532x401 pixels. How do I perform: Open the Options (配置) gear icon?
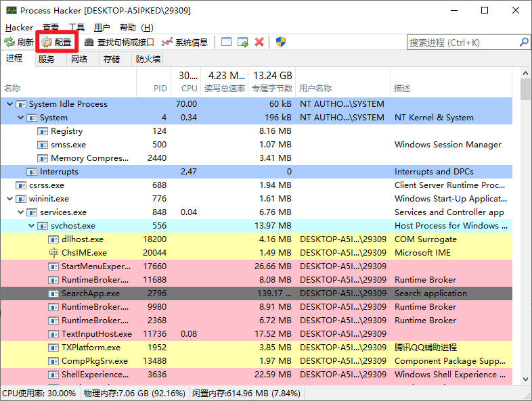[47, 42]
